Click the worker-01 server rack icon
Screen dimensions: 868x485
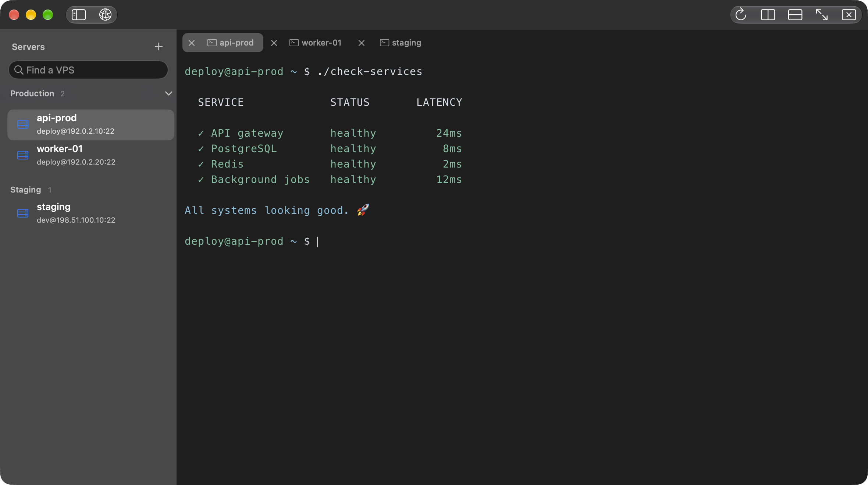23,155
